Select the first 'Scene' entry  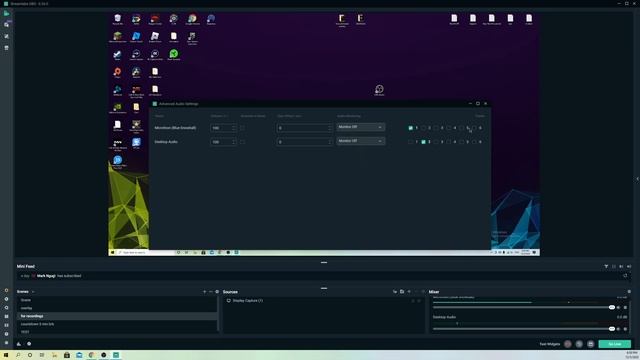pyautogui.click(x=117, y=300)
